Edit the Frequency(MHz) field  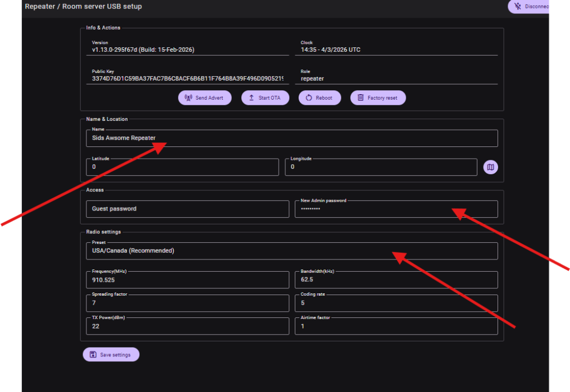pos(187,280)
